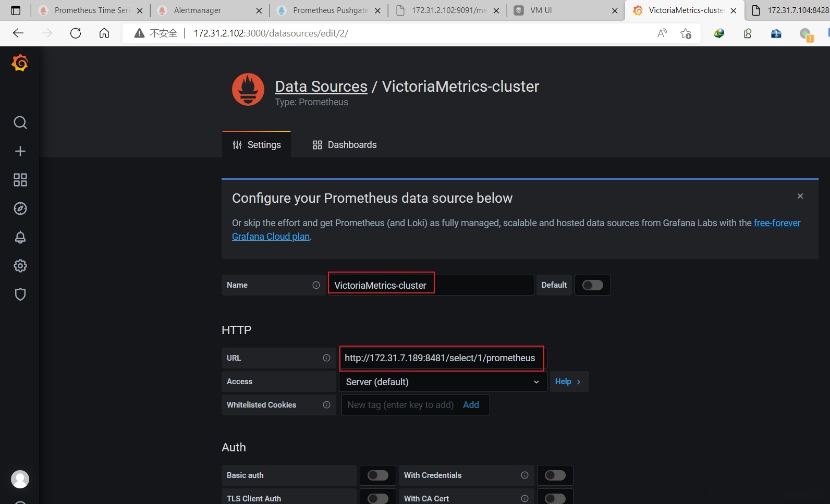Go to the browser home page icon
Viewport: 830px width, 504px height.
pos(104,33)
